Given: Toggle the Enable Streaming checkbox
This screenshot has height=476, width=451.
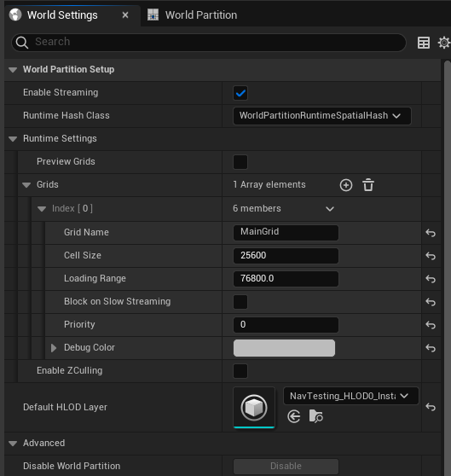Looking at the screenshot, I should coord(240,93).
